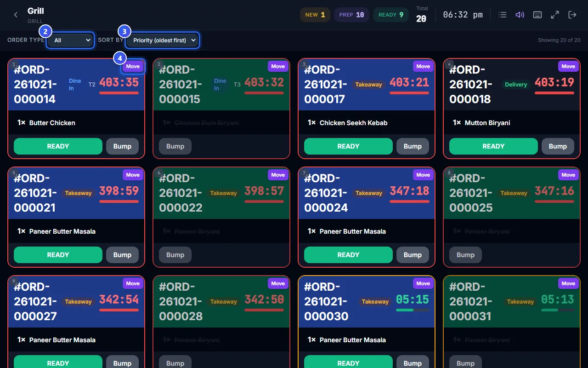Select the Delivery tag on order 000018
588x368 pixels.
[x=516, y=85]
